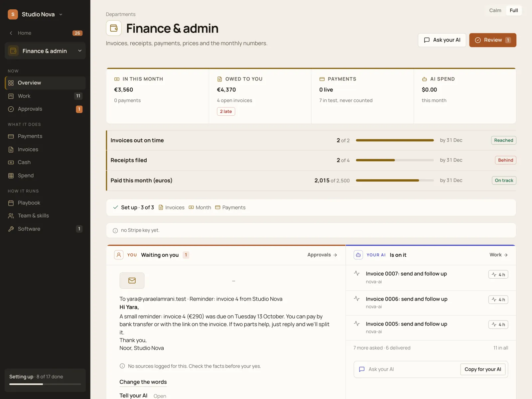
Task: Open Payments setup step link
Action: pyautogui.click(x=230, y=207)
